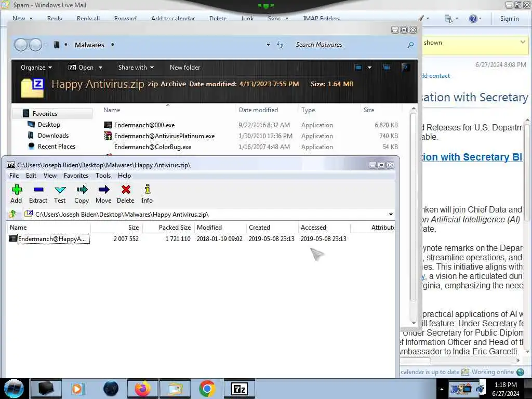Click the Windows Start button
The width and height of the screenshot is (532, 399).
coord(14,389)
